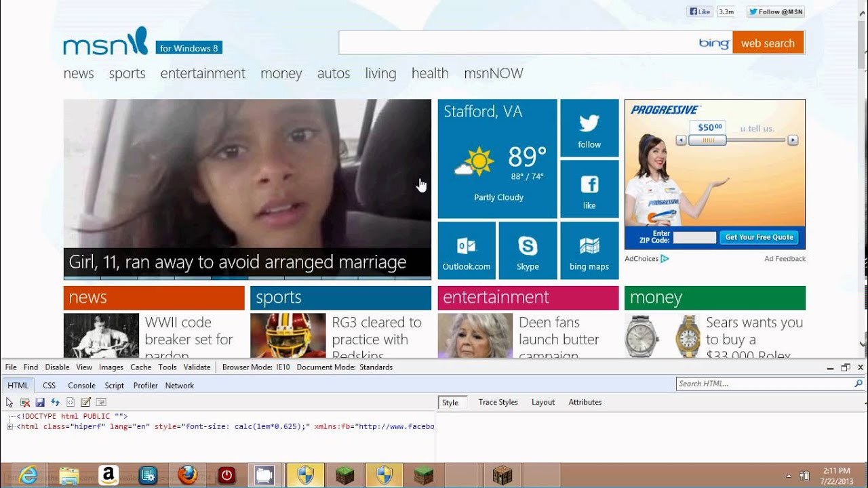Click the web search button
The width and height of the screenshot is (868, 488).
[768, 43]
